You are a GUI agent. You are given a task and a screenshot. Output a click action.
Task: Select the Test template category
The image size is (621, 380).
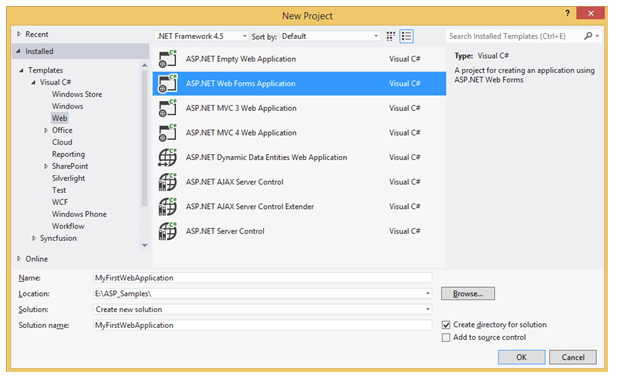coord(59,190)
